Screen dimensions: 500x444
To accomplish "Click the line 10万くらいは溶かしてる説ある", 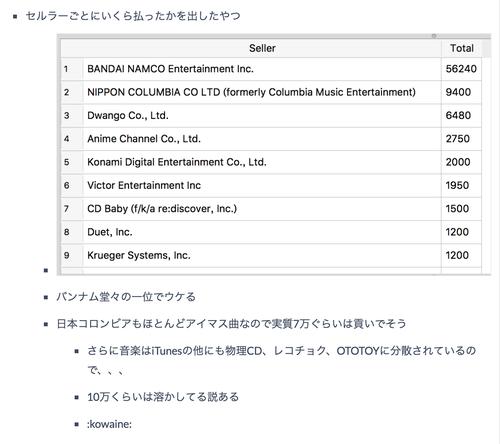I will point(163,397).
